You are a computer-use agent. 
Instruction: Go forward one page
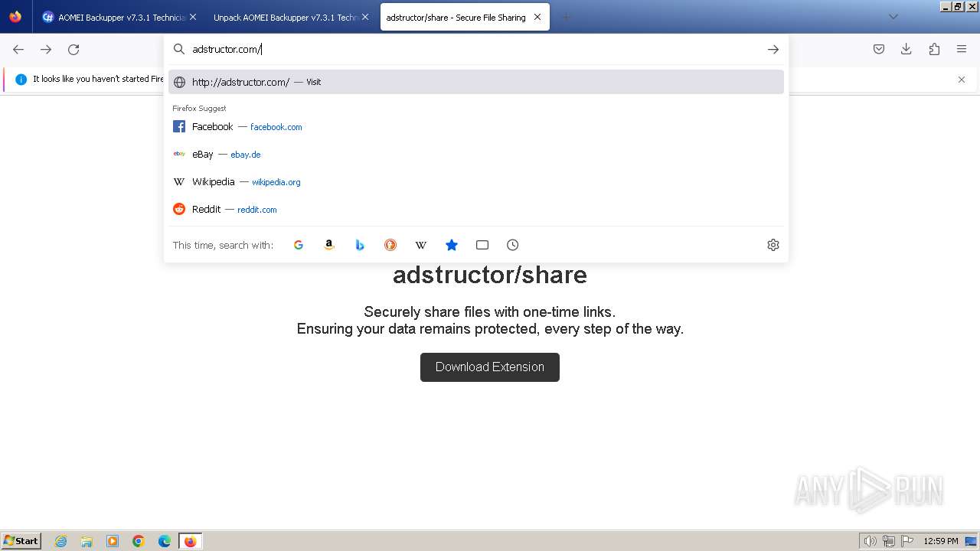[x=46, y=49]
